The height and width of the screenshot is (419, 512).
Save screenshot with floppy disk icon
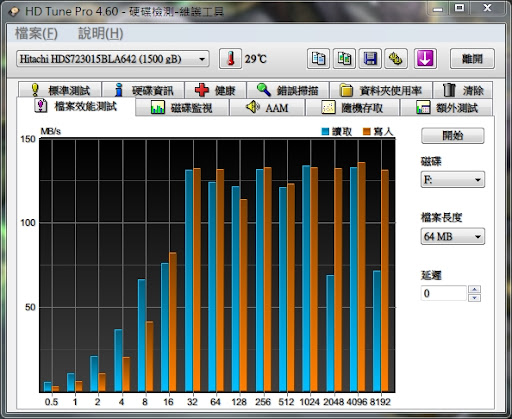coord(370,59)
